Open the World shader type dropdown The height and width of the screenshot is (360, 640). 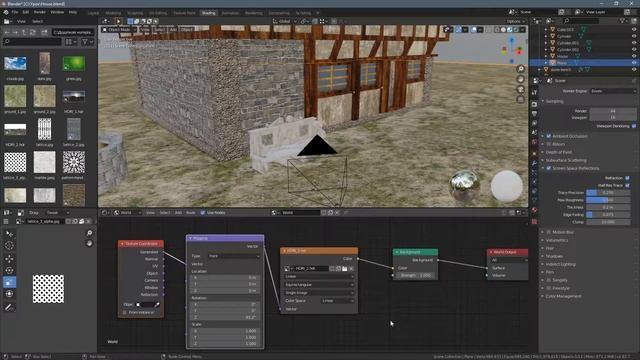[127, 213]
